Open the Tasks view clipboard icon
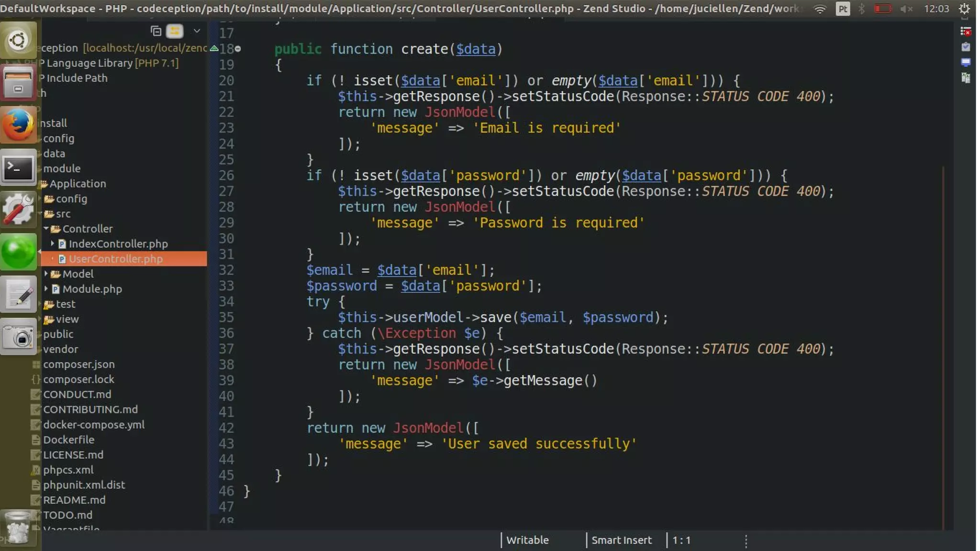Screen dimensions: 980x551 pos(966,47)
